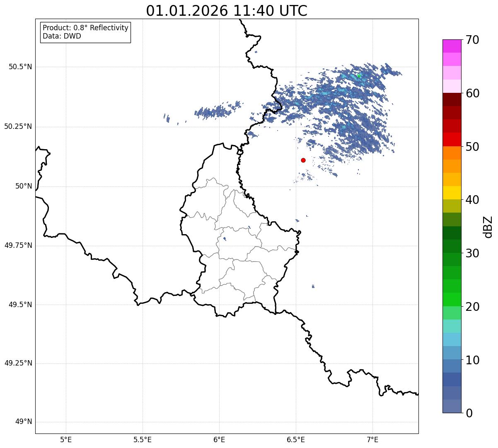Click the magenta top swatch of colorbar
This screenshot has width=498, height=448.
(x=452, y=46)
